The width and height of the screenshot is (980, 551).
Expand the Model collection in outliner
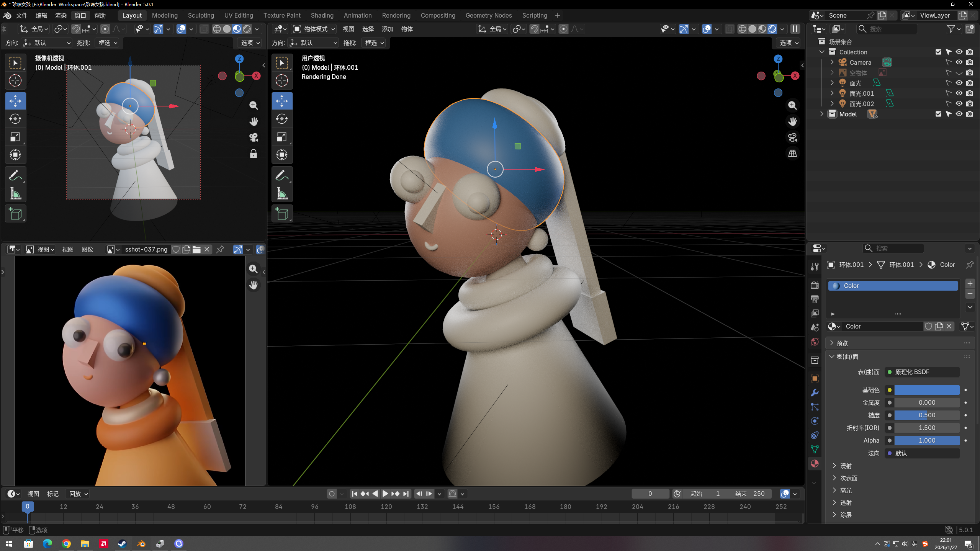point(821,114)
